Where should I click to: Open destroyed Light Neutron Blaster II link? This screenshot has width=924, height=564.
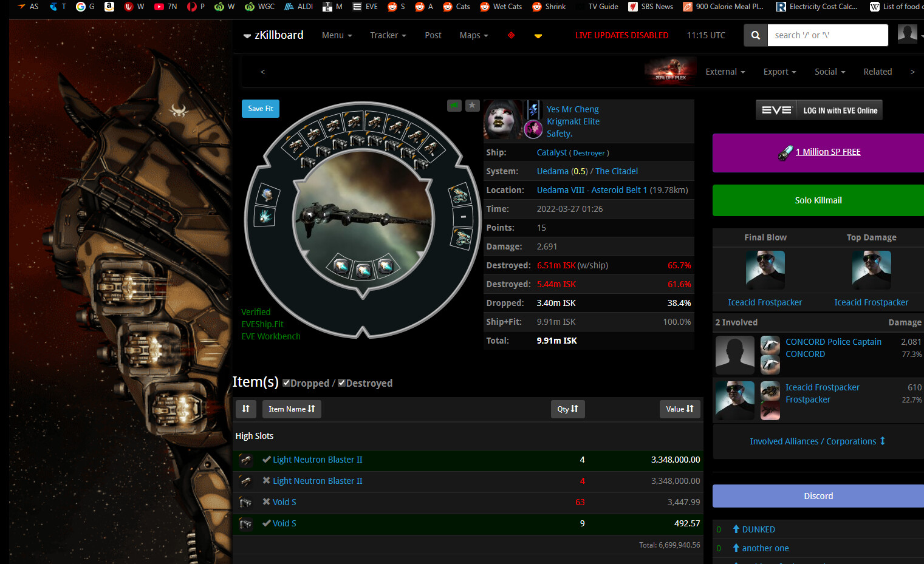click(x=317, y=481)
